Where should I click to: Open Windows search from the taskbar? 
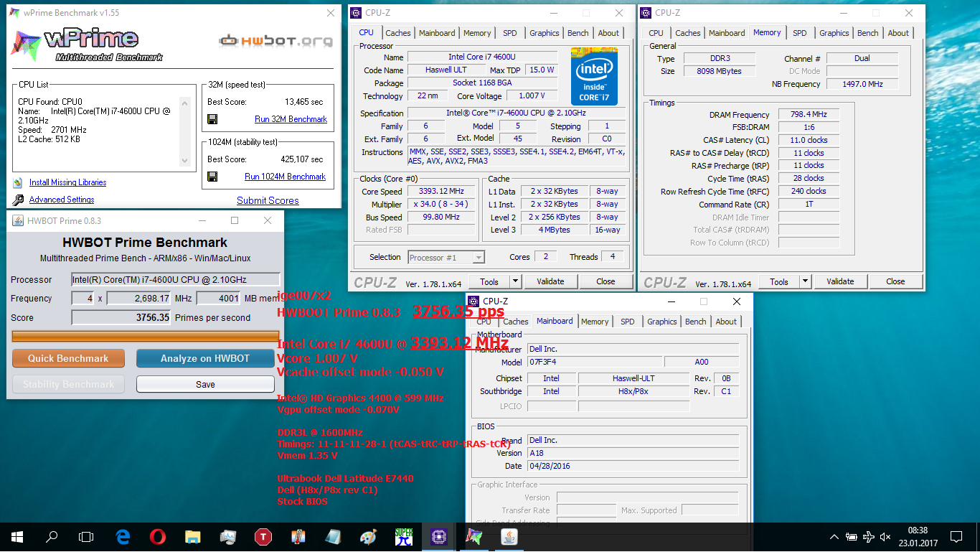coord(52,536)
